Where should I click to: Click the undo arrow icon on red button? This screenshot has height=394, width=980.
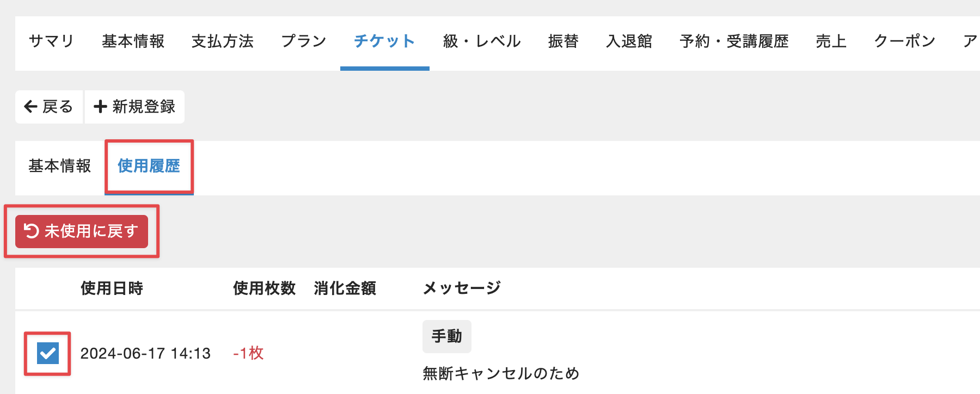point(32,231)
